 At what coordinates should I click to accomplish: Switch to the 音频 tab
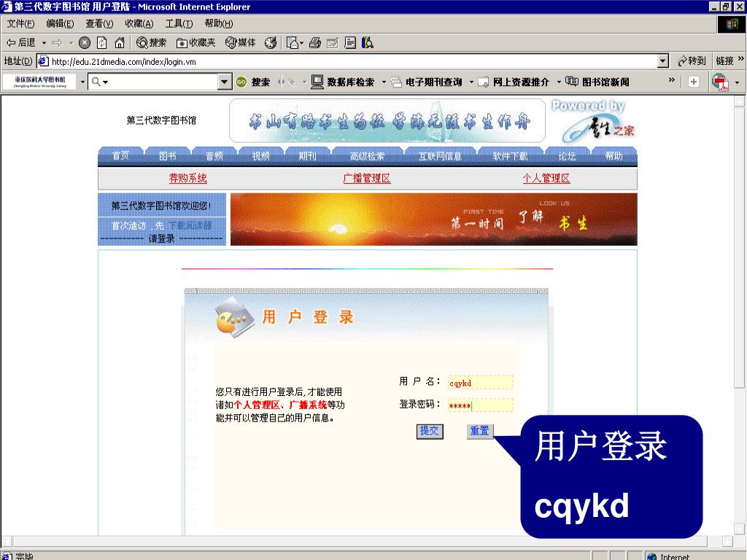[214, 156]
